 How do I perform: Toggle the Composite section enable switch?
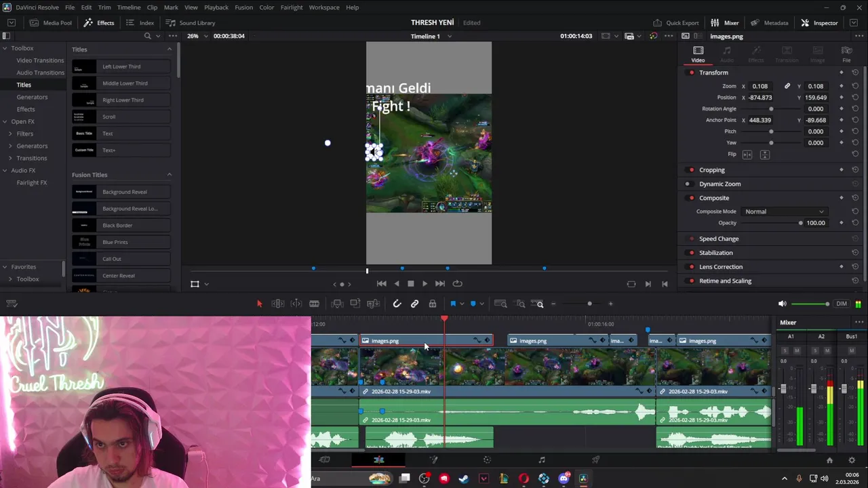pos(691,198)
